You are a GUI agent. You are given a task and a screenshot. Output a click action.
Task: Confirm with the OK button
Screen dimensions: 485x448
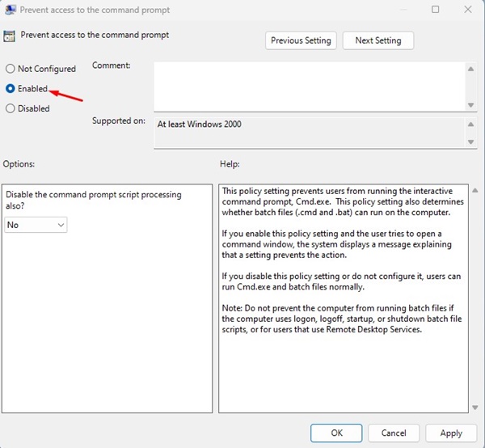(x=336, y=433)
